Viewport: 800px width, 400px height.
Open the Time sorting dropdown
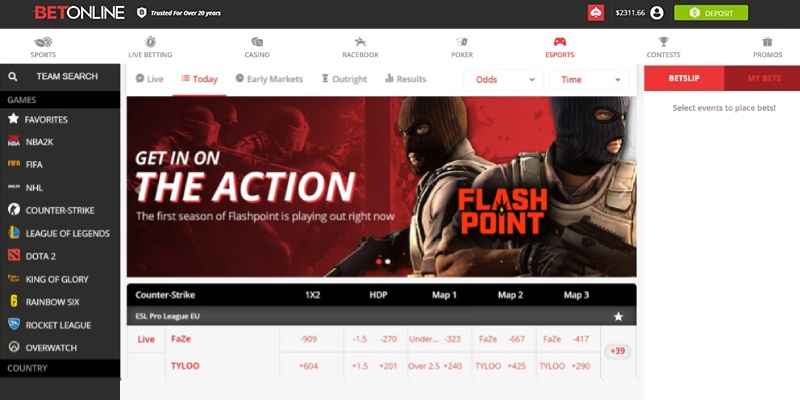click(x=589, y=80)
